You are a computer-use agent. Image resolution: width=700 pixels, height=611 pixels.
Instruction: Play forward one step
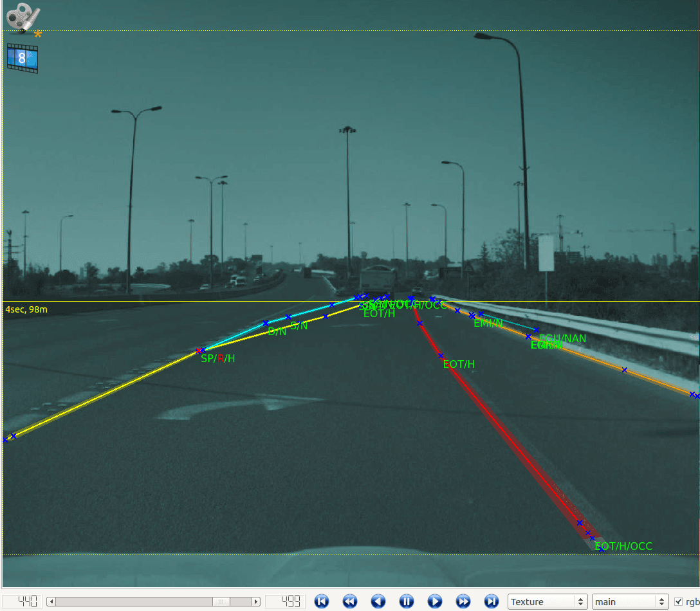435,601
